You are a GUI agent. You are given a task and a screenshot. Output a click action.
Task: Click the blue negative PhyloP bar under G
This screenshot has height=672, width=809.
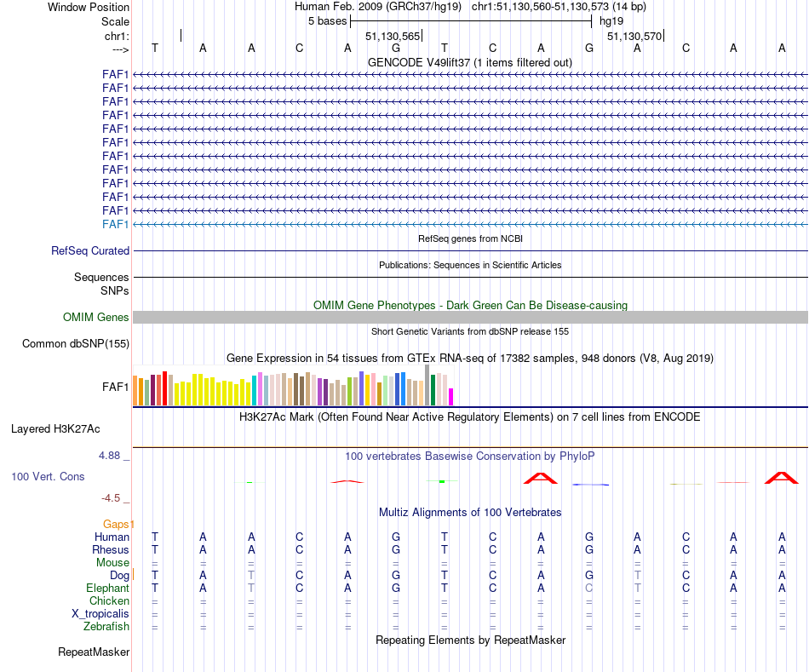pos(590,484)
